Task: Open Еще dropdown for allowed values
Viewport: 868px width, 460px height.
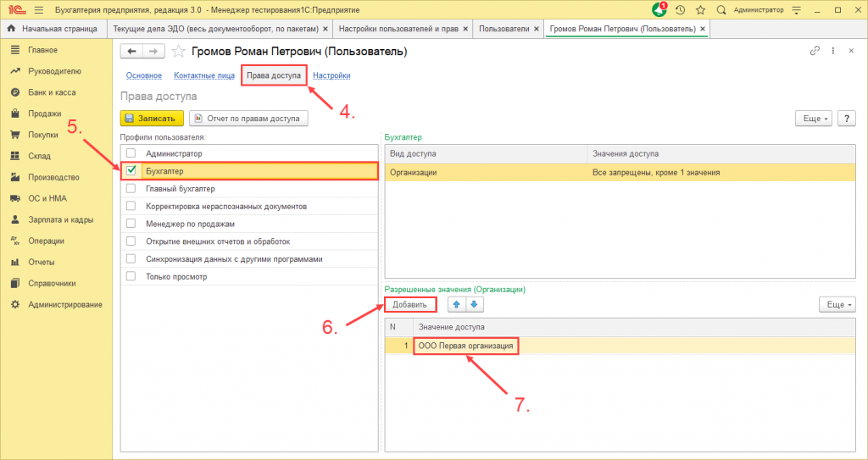Action: 837,304
